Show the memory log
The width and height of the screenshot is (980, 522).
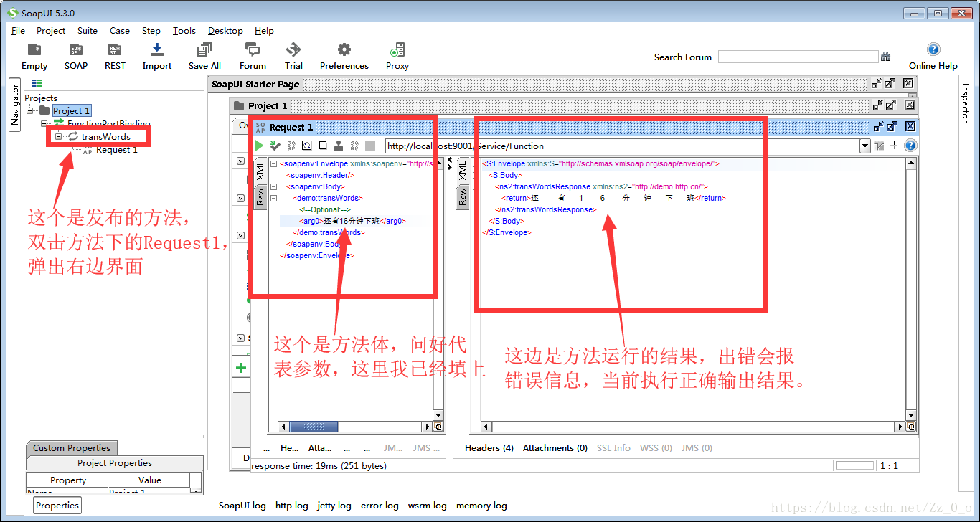[x=481, y=505]
